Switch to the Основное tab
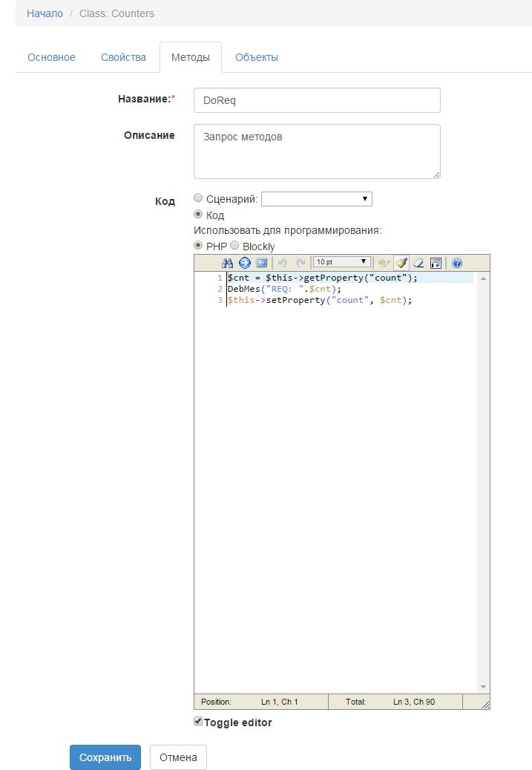This screenshot has width=532, height=770. [51, 57]
